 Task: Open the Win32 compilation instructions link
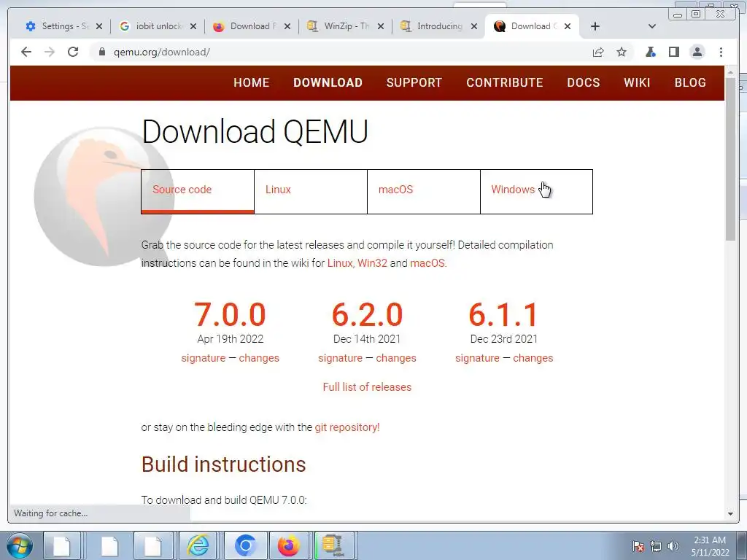tap(373, 262)
